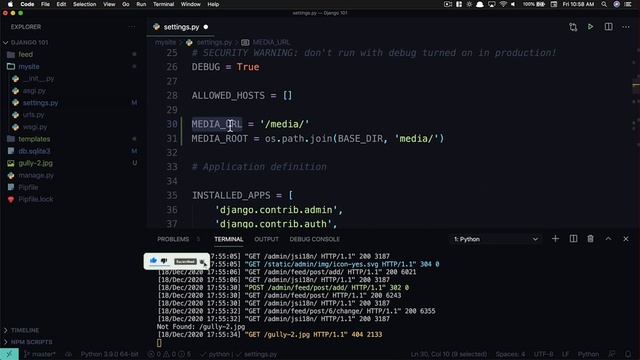This screenshot has height=360, width=640.
Task: Open wsgi.py in Explorer
Action: [35, 127]
